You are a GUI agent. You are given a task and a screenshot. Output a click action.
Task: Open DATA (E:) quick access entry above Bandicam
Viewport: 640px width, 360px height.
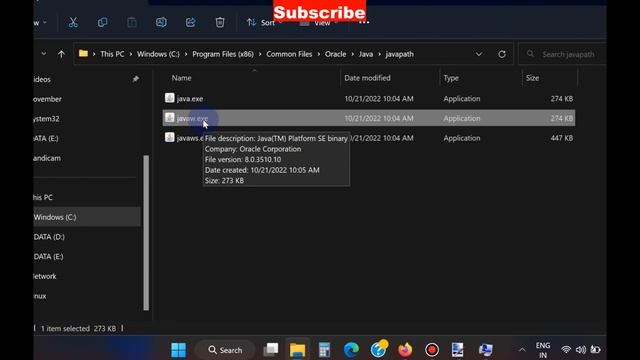click(x=46, y=138)
